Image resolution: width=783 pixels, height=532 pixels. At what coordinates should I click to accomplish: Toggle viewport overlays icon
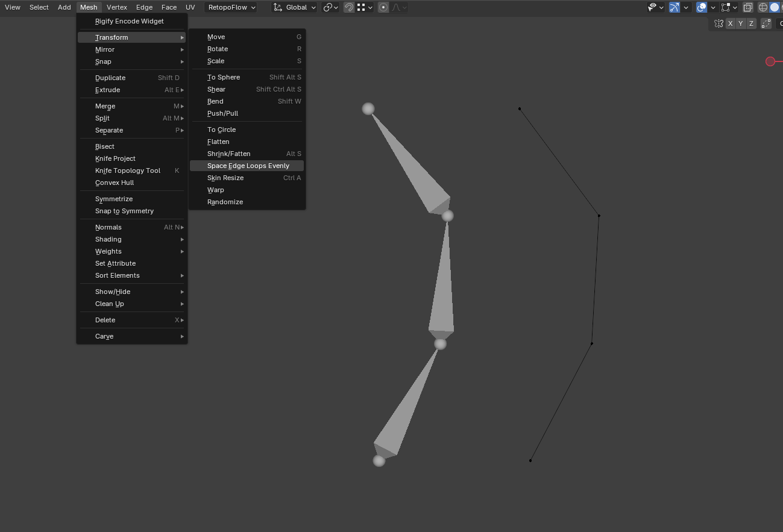click(702, 7)
